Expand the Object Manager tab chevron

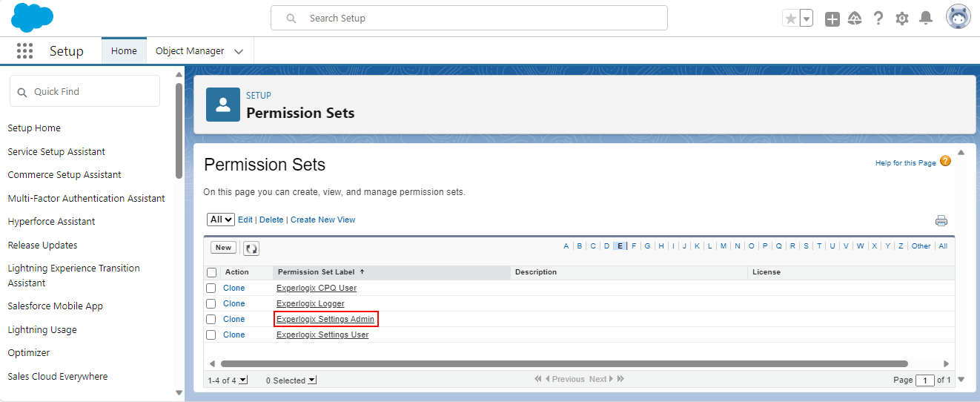[239, 52]
